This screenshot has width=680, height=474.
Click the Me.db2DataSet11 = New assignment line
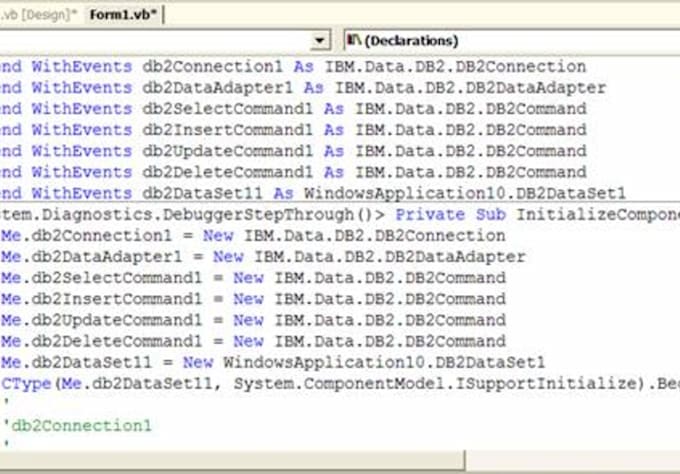273,362
